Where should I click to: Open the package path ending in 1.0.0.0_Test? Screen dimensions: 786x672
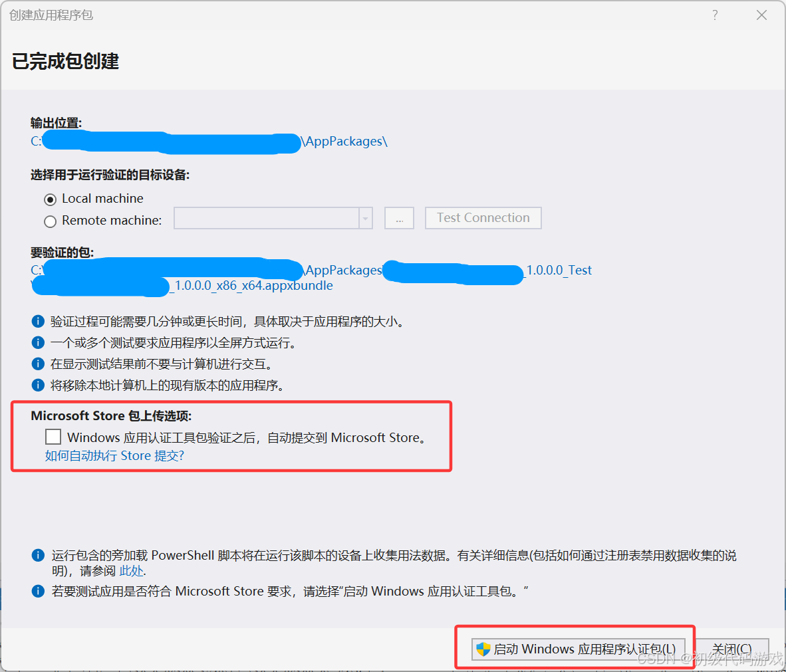point(559,270)
